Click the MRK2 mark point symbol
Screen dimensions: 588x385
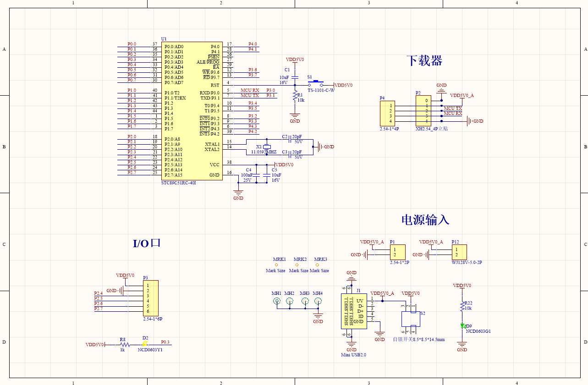point(297,265)
